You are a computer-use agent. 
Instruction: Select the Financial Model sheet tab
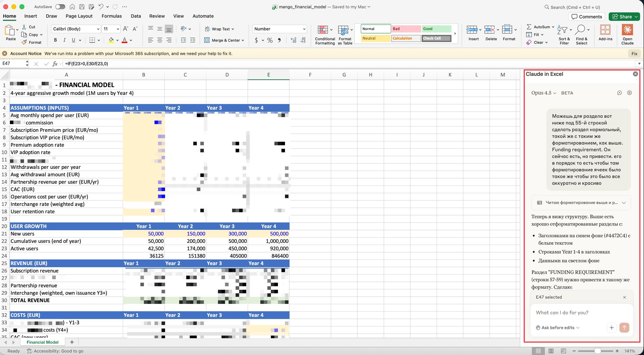point(43,342)
